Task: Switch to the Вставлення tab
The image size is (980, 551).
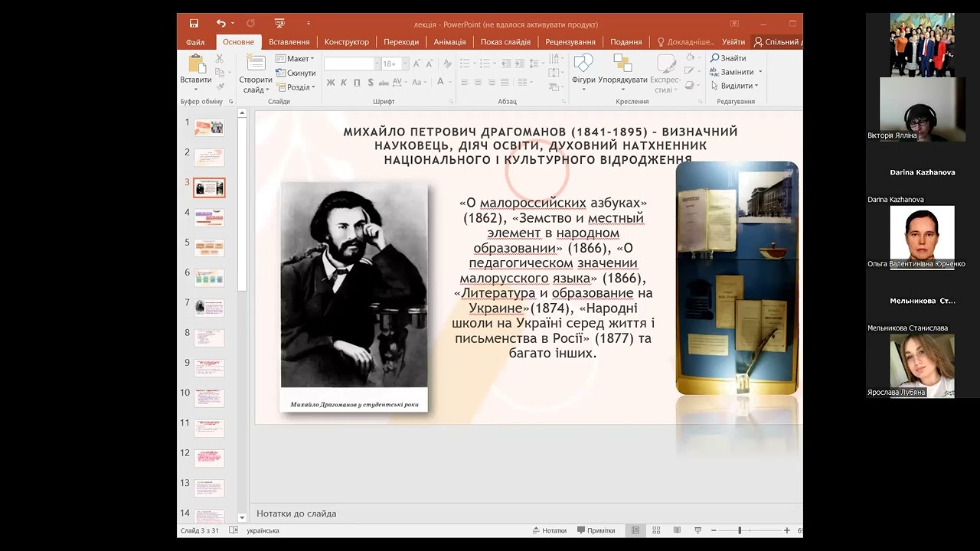Action: pos(289,42)
